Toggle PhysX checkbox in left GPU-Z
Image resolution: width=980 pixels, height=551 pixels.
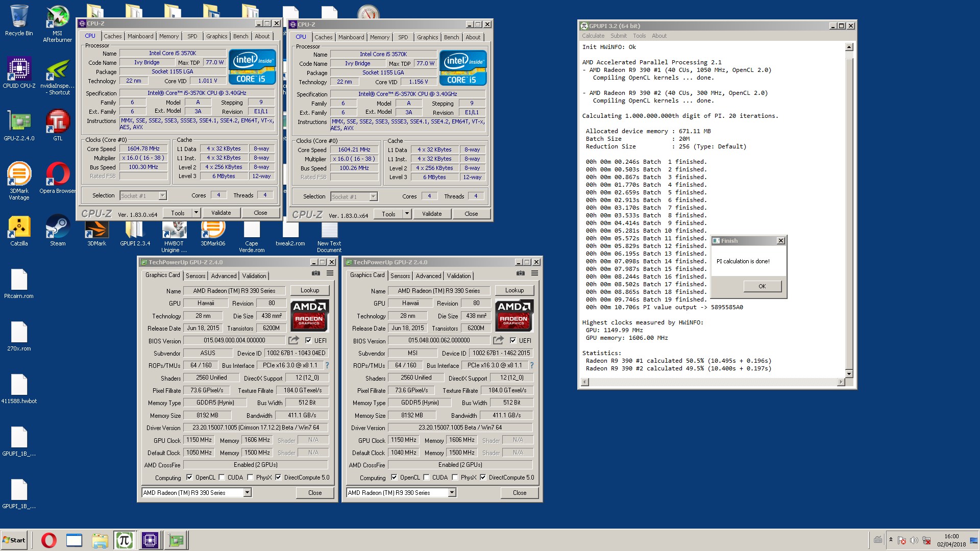point(250,478)
